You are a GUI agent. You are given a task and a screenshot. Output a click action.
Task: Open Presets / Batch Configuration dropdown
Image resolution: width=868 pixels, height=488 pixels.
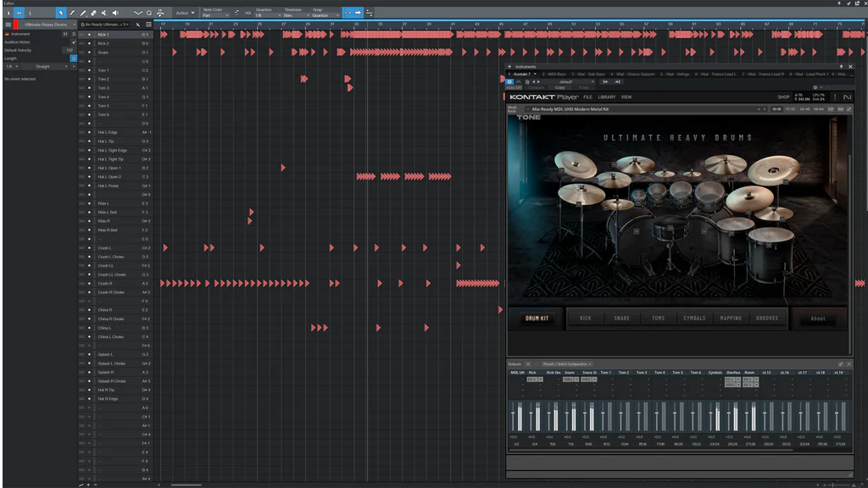point(567,364)
